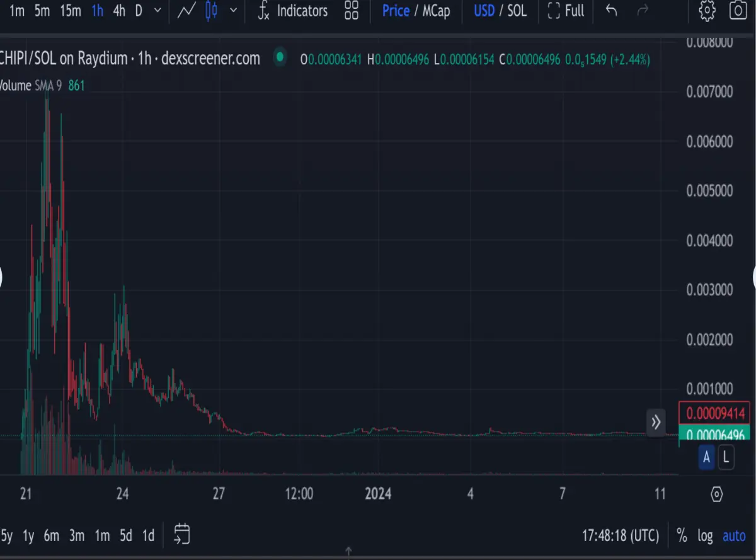Open the Indicators fx menu
Viewport: 756px width, 560px height.
tap(293, 11)
